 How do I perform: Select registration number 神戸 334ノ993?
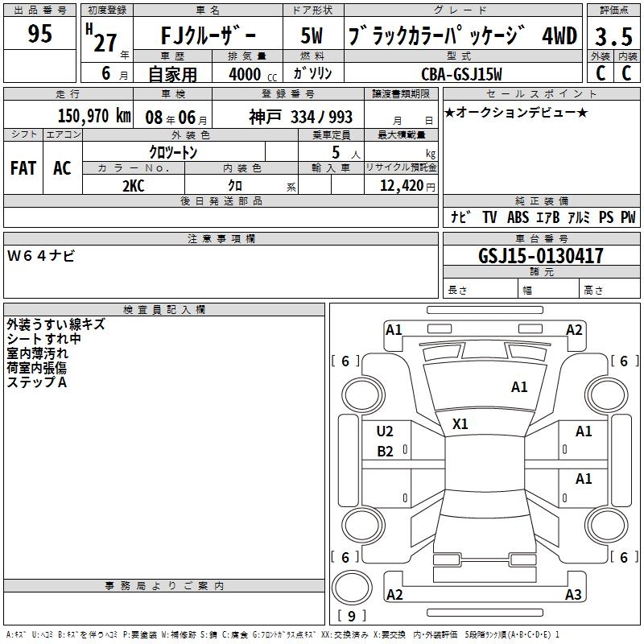pyautogui.click(x=300, y=117)
